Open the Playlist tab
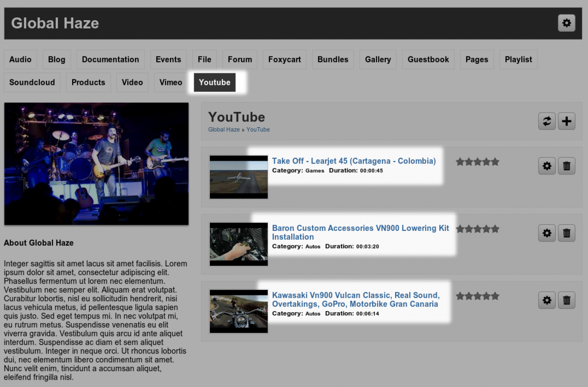The width and height of the screenshot is (588, 387). [x=518, y=60]
